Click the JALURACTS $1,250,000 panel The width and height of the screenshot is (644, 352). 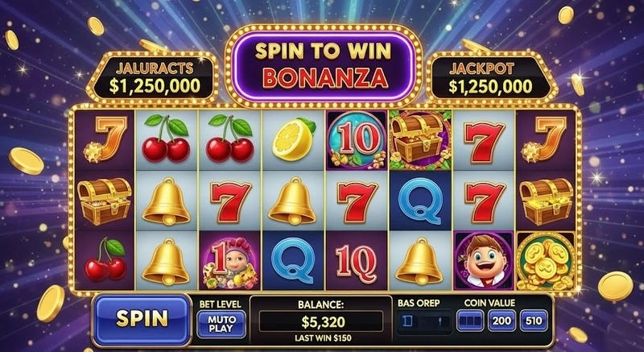pyautogui.click(x=153, y=79)
